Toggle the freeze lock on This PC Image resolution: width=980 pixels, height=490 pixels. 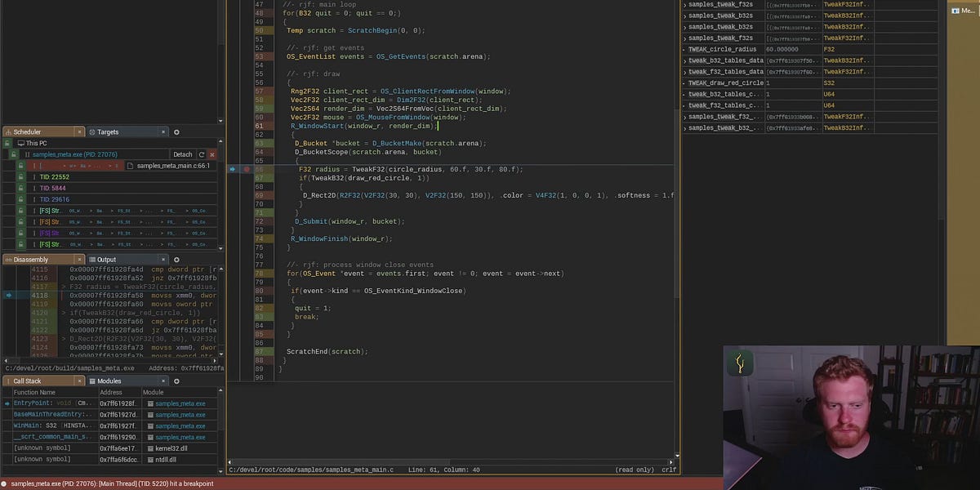point(7,143)
